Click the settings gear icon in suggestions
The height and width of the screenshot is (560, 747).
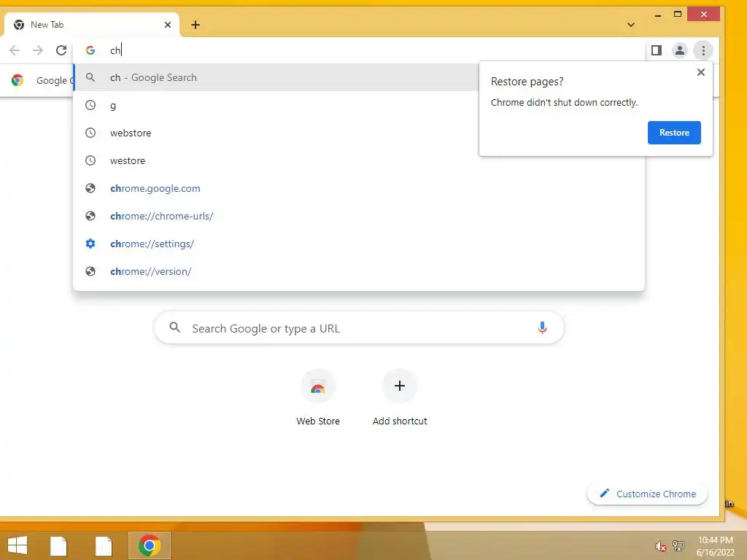coord(90,244)
